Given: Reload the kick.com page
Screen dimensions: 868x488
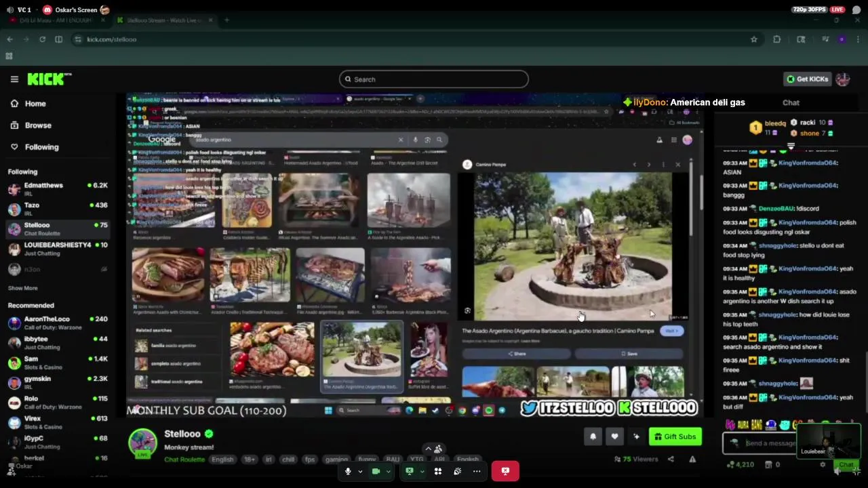Looking at the screenshot, I should pos(42,39).
